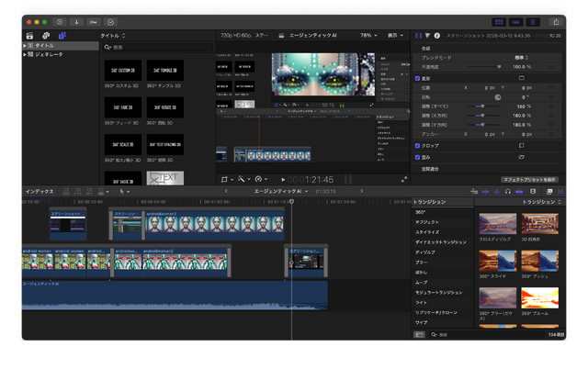Open the keyword editor key icon
Screen dimensions: 588x369
point(94,21)
